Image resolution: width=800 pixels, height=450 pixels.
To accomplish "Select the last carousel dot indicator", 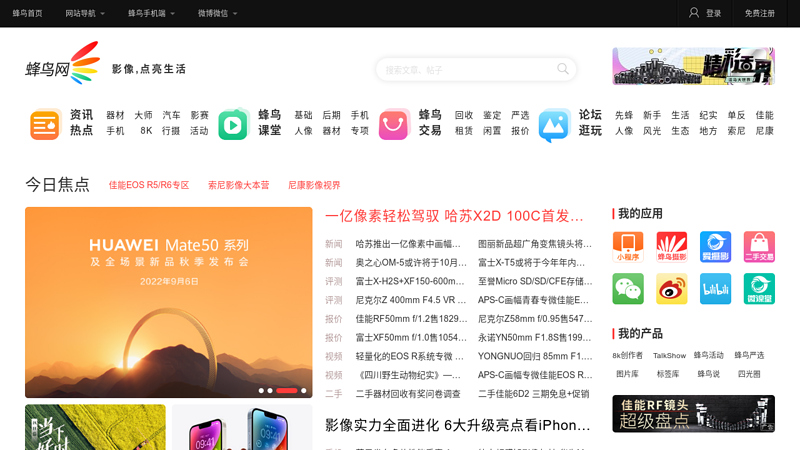I will (304, 390).
